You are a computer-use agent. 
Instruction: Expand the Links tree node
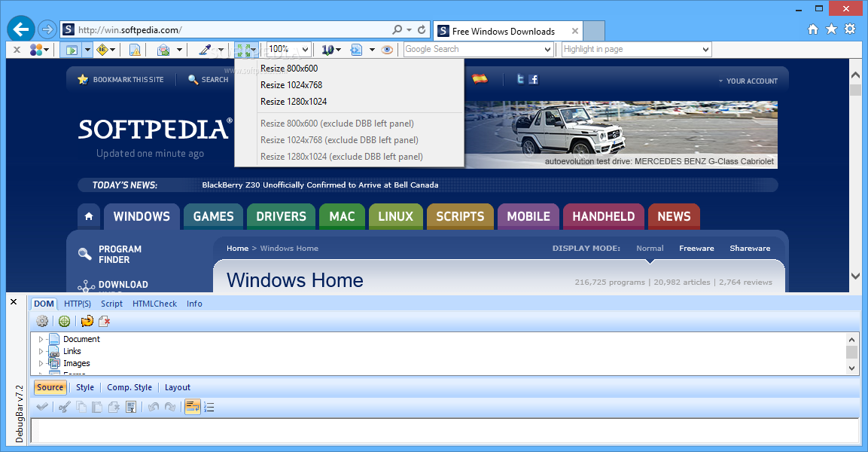click(41, 351)
